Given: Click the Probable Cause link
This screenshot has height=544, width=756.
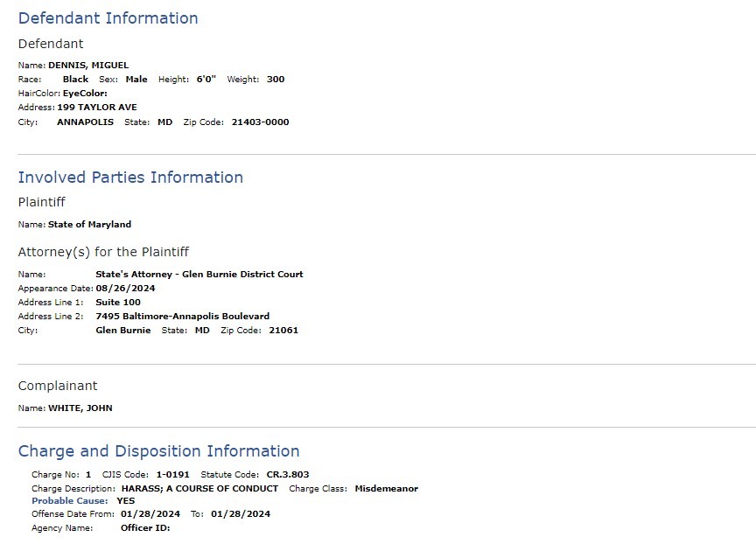Looking at the screenshot, I should tap(70, 500).
